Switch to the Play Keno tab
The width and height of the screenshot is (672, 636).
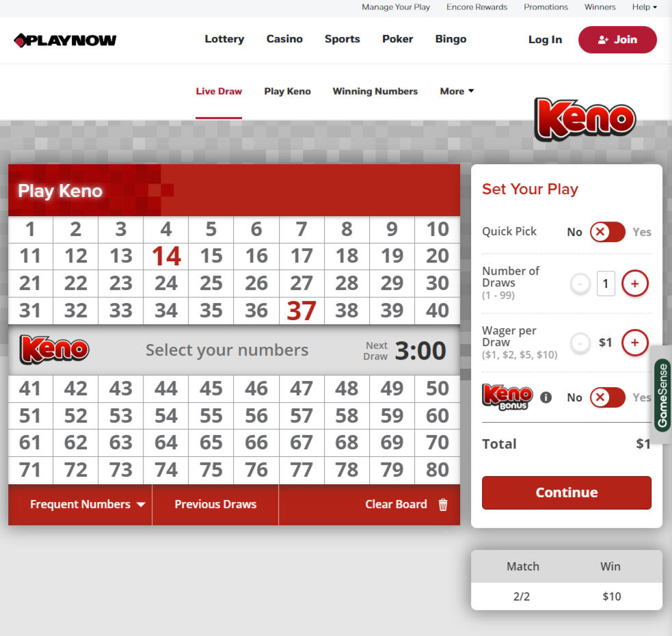click(x=287, y=91)
